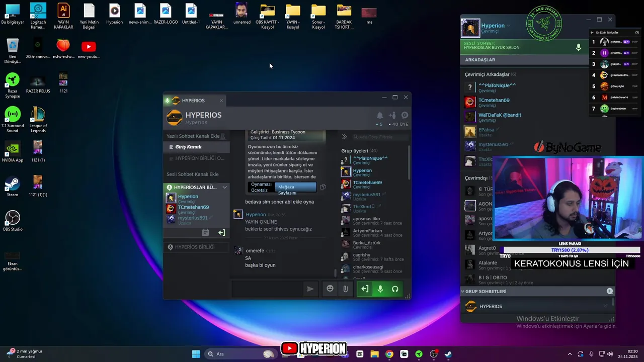Click leave icon under mysterius591 in voice panel
This screenshot has width=644, height=362.
[221, 232]
